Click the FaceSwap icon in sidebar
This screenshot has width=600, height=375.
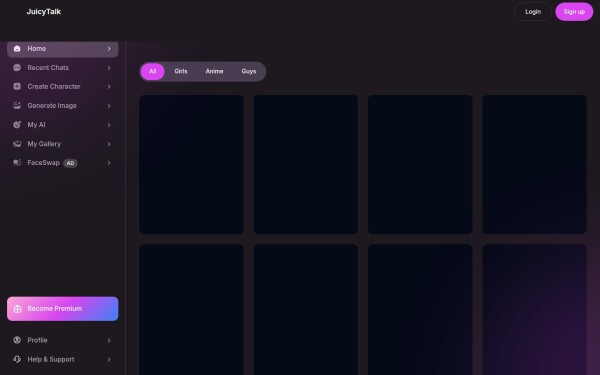point(17,163)
